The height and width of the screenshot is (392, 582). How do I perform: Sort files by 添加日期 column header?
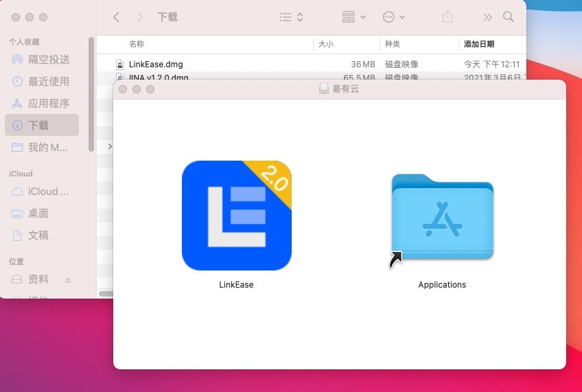click(479, 44)
